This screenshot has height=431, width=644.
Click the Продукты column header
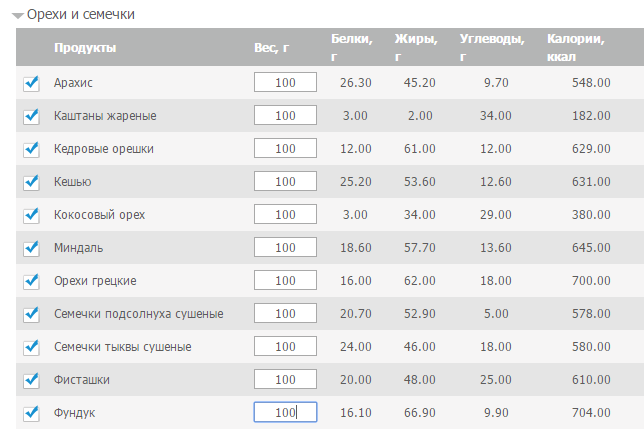pos(85,48)
